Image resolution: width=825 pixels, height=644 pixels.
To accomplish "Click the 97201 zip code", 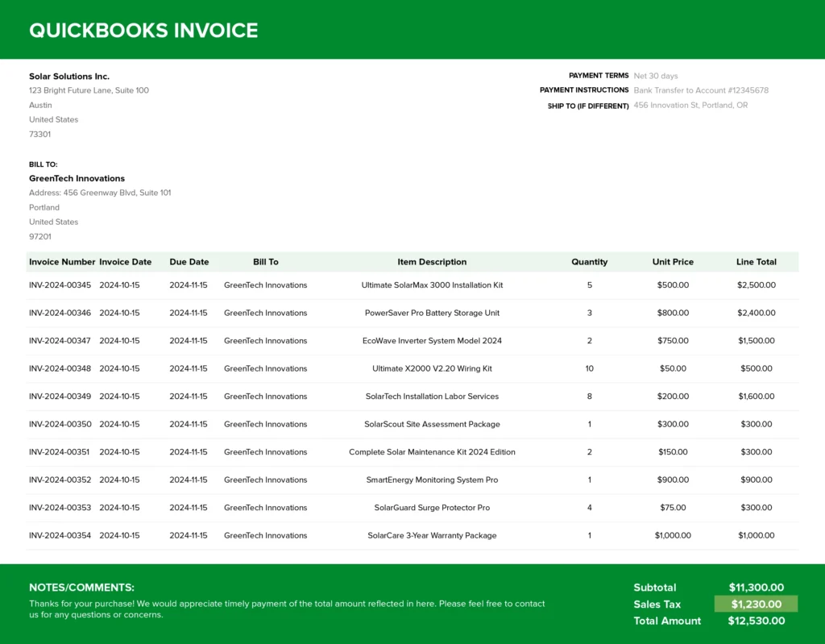I will (x=40, y=236).
